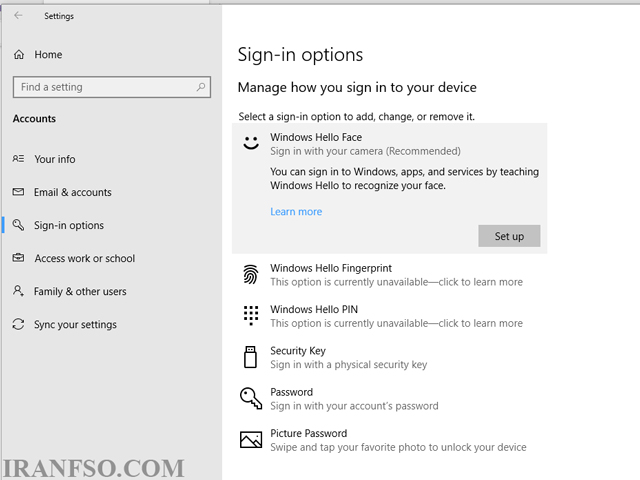Click the search magnifier icon

pyautogui.click(x=200, y=87)
